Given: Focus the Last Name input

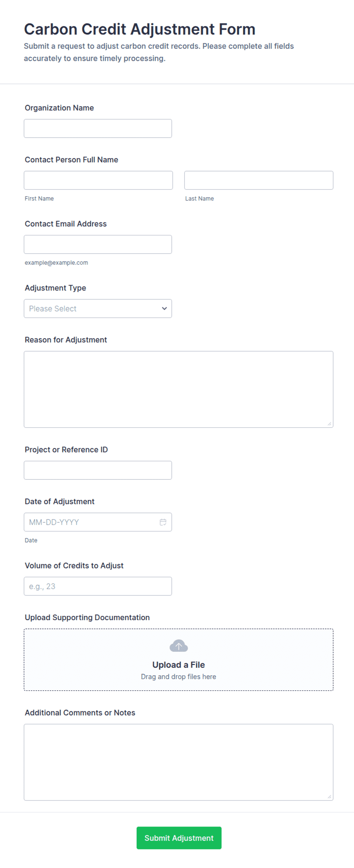Looking at the screenshot, I should tap(259, 180).
